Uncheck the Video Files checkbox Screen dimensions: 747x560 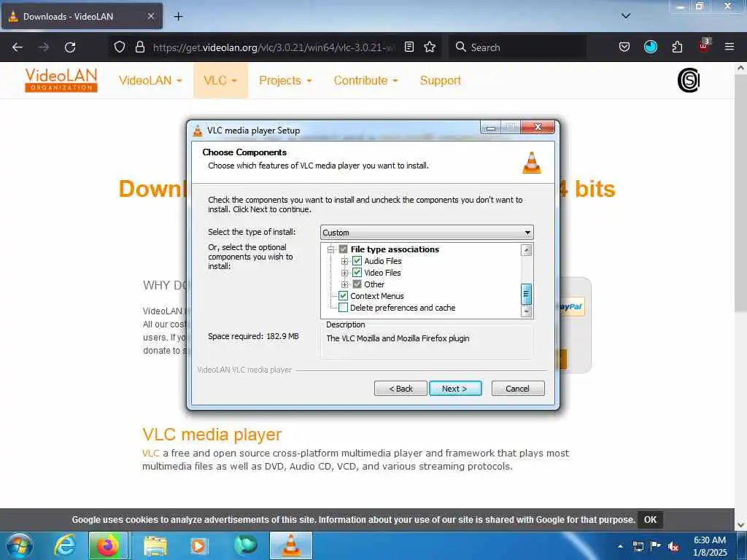357,273
